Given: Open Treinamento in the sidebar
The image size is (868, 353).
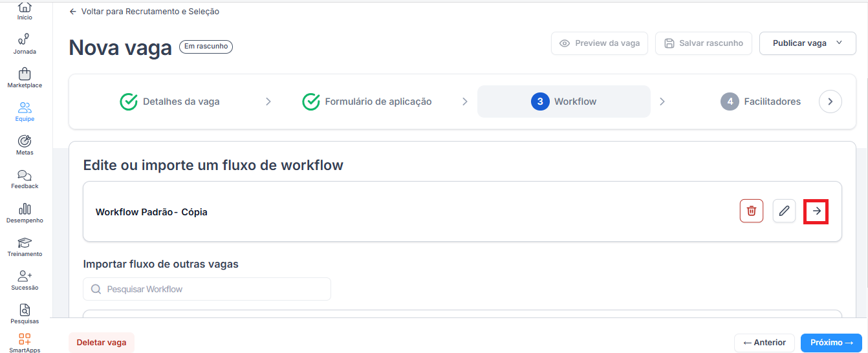Looking at the screenshot, I should pos(25,246).
